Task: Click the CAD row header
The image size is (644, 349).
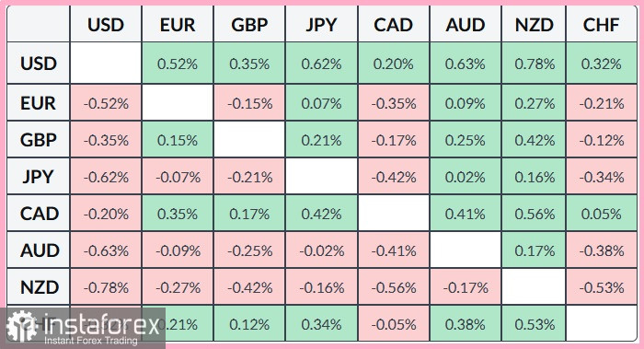Action: point(39,214)
